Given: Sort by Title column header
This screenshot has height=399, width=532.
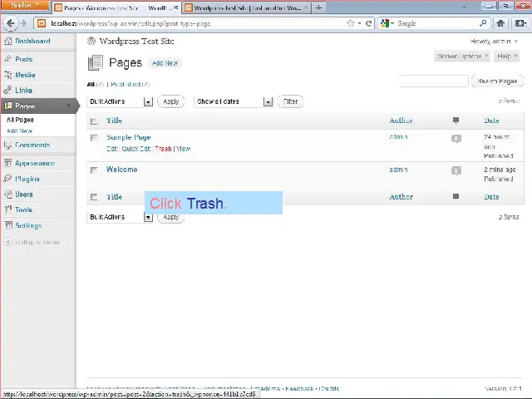Looking at the screenshot, I should pyautogui.click(x=114, y=121).
